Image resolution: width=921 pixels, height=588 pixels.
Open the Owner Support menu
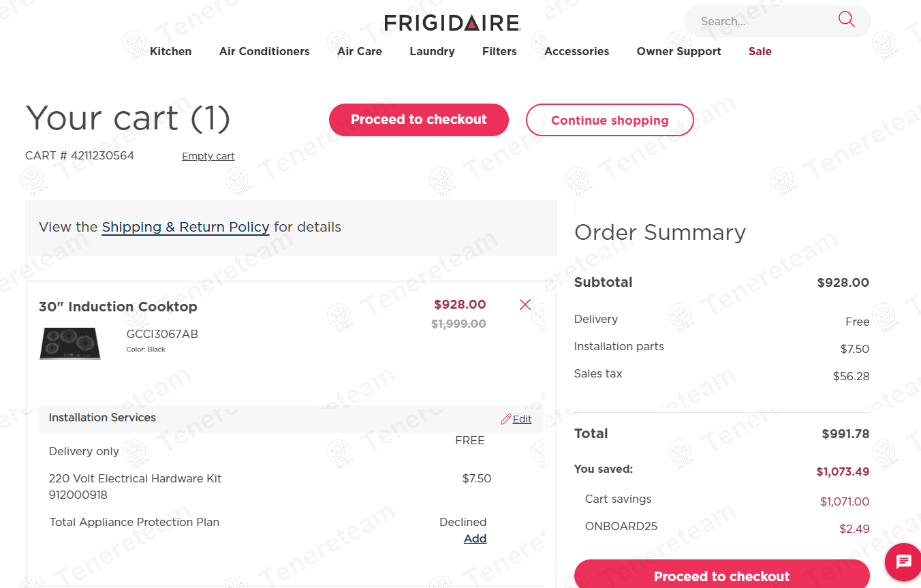coord(678,51)
